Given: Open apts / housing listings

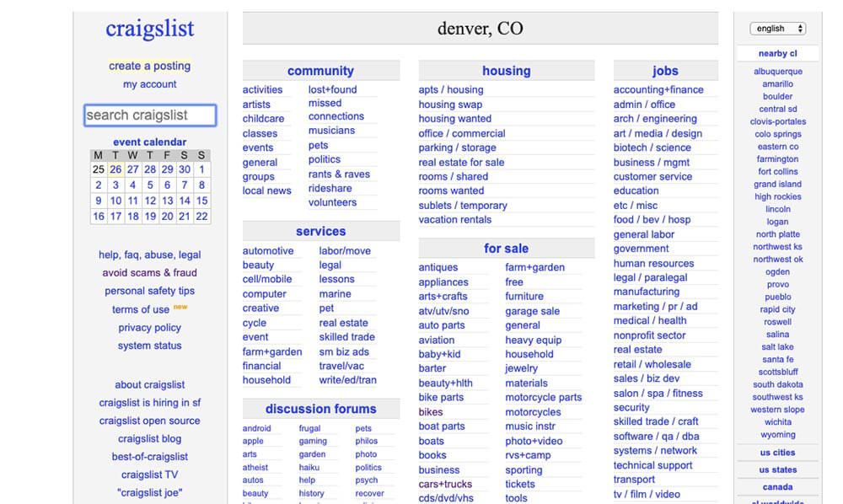Looking at the screenshot, I should [451, 90].
